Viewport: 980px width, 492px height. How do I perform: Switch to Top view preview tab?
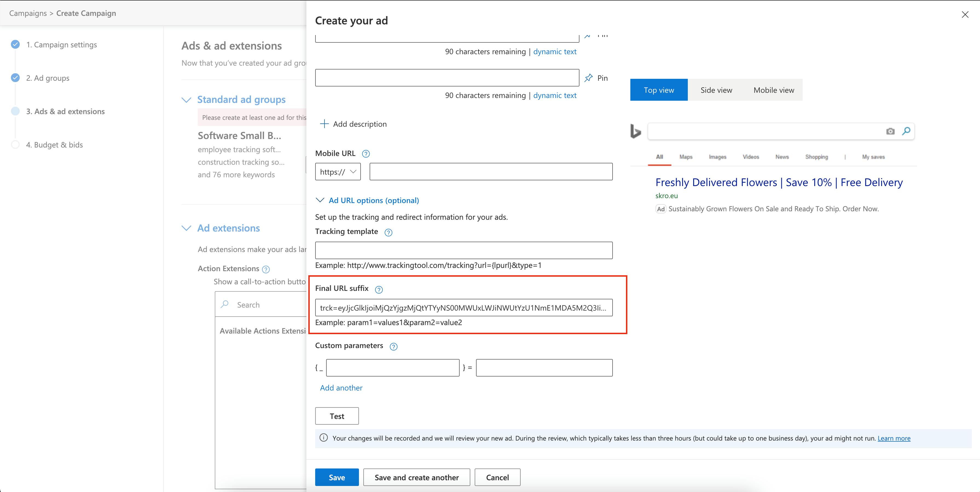pos(659,90)
